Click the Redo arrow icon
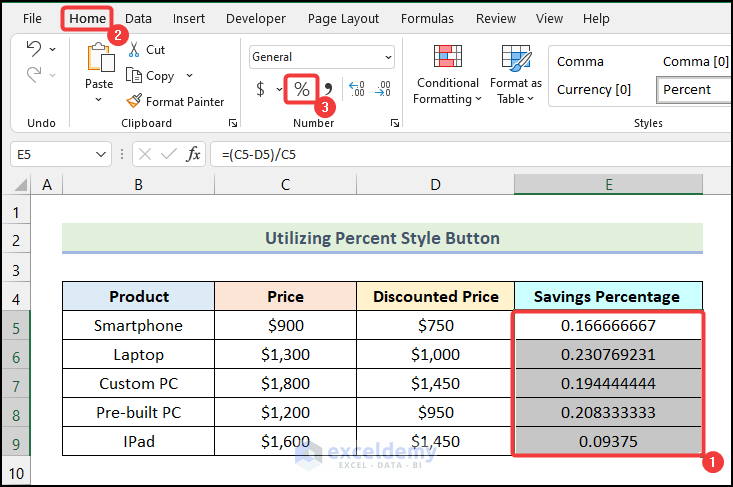Image resolution: width=733 pixels, height=487 pixels. (34, 75)
